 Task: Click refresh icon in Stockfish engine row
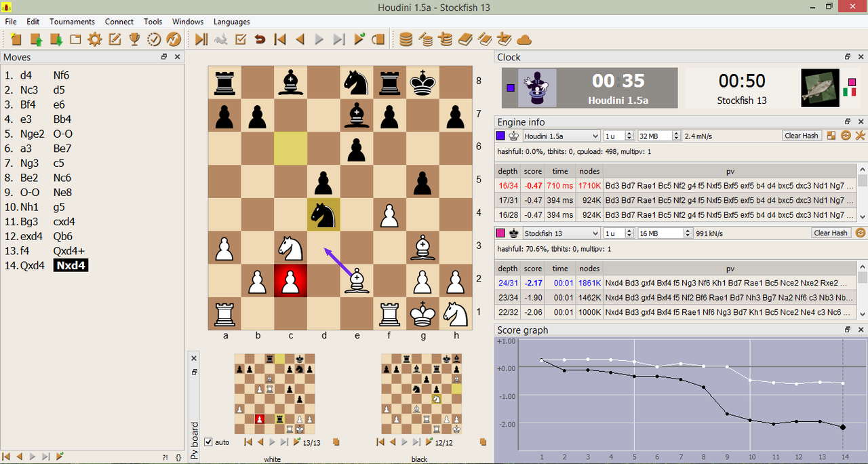861,233
